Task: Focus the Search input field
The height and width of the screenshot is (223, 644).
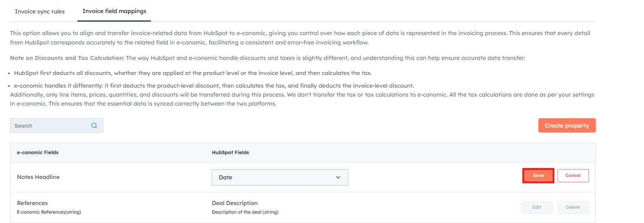Action: coord(51,126)
